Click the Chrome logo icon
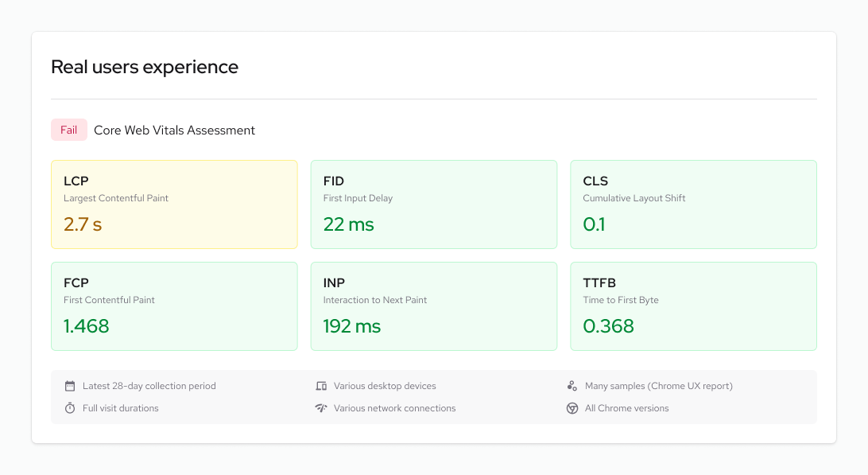 point(572,408)
